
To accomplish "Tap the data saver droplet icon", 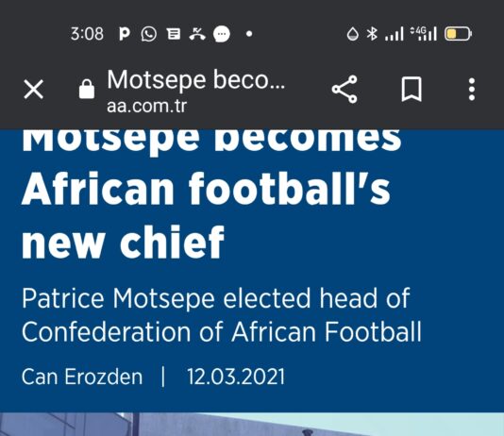I will [x=353, y=34].
